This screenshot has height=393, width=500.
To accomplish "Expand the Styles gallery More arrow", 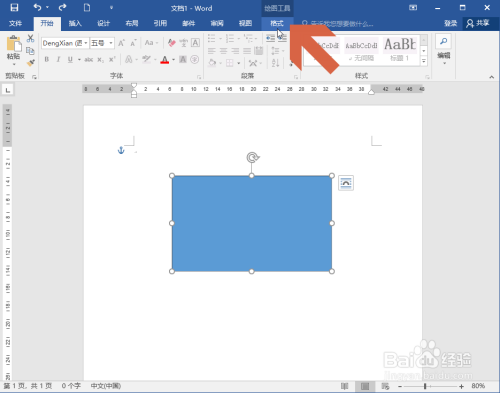I will click(x=424, y=62).
